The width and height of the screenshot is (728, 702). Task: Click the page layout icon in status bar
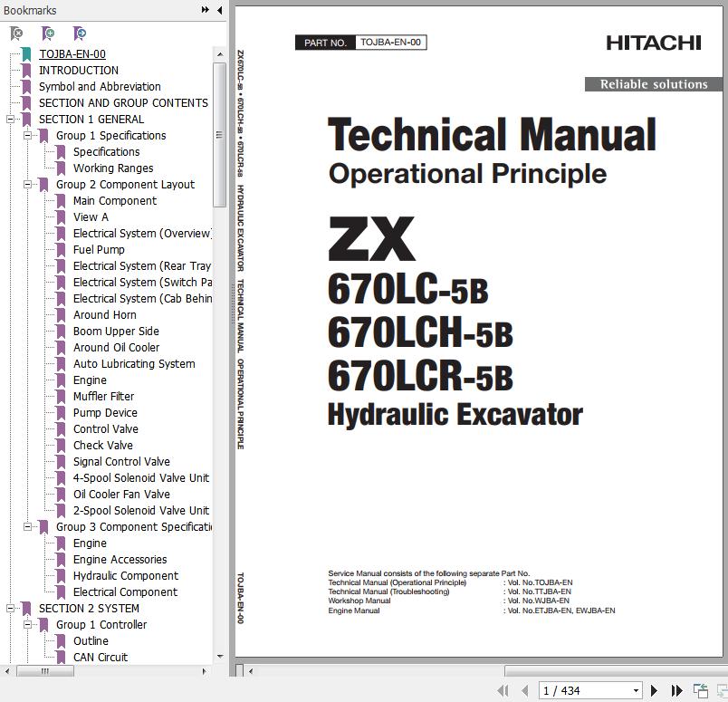coord(700,691)
